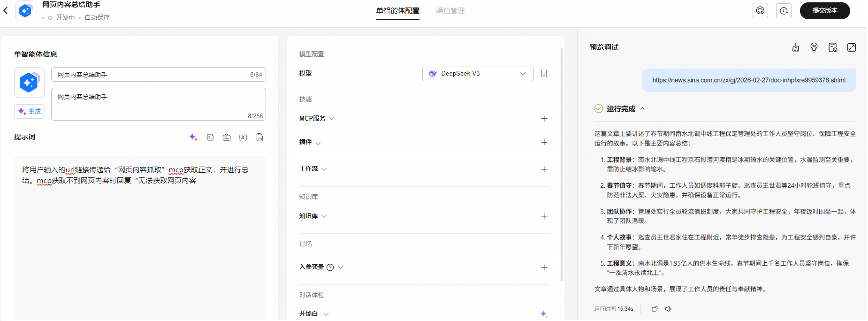Click the AI optimize prompt sparkle icon
Viewport: 868px width, 321px height.
[193, 137]
